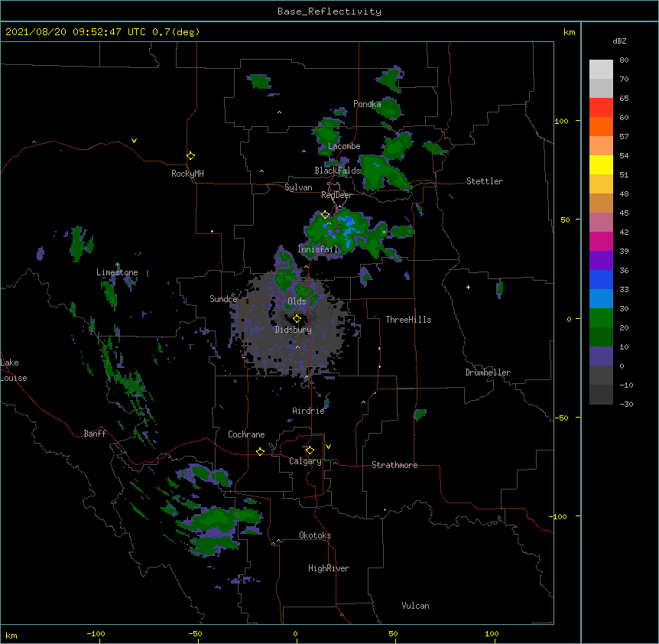Click the Lake Louise label

point(14,370)
